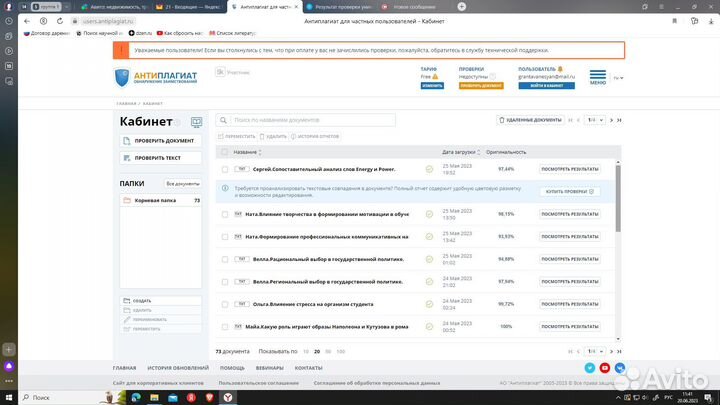The width and height of the screenshot is (720, 405).
Task: Click the magnifier icon in document search
Action: point(225,120)
